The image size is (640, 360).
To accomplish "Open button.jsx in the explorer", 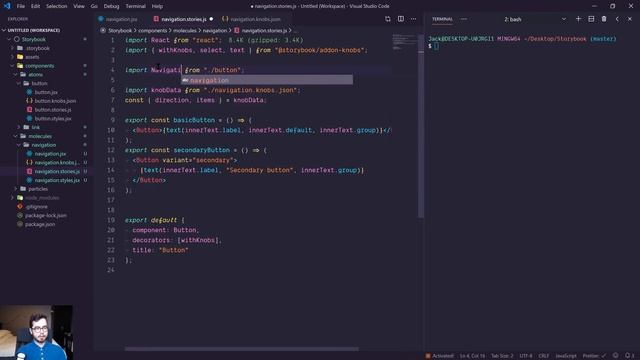I will pos(46,92).
